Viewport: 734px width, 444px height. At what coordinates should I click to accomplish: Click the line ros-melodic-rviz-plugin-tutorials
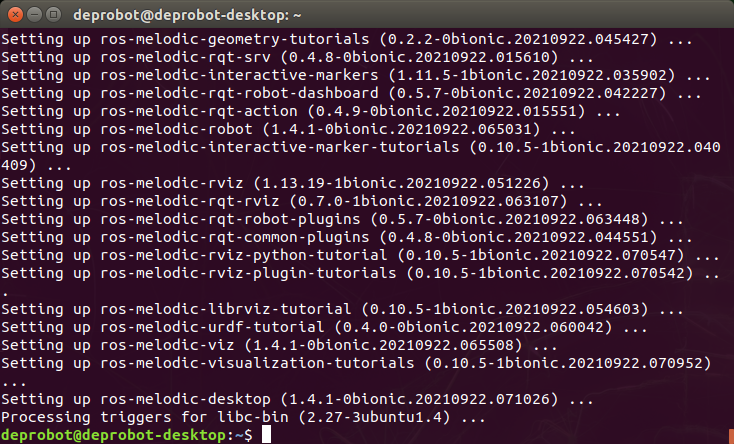click(x=360, y=274)
